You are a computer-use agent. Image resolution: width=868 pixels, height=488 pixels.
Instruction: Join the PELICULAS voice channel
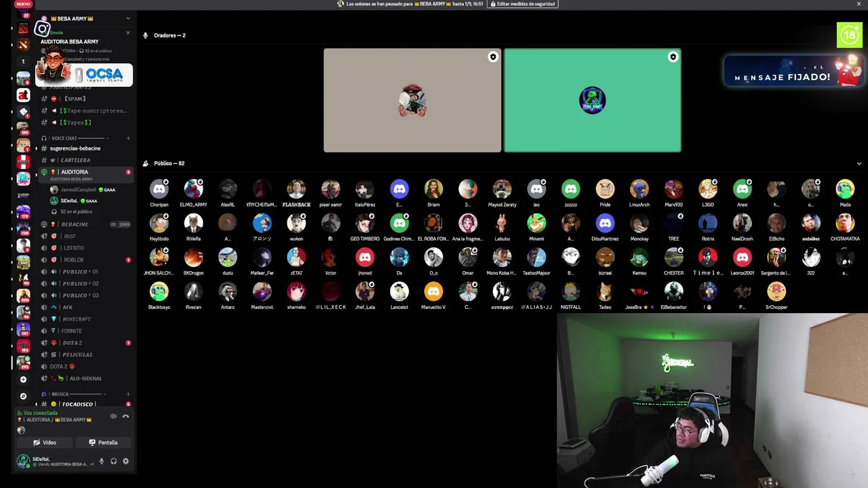point(84,354)
